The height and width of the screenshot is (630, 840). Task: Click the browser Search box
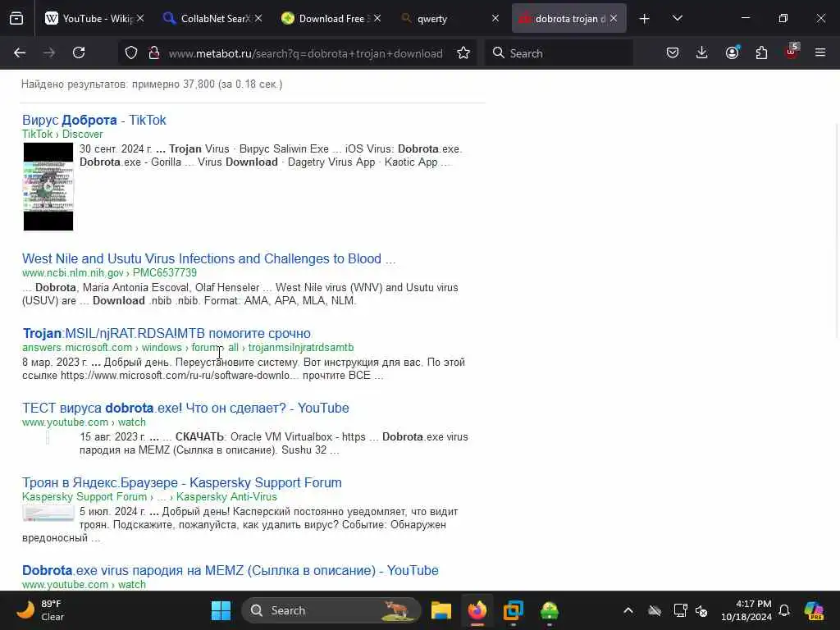click(x=559, y=53)
